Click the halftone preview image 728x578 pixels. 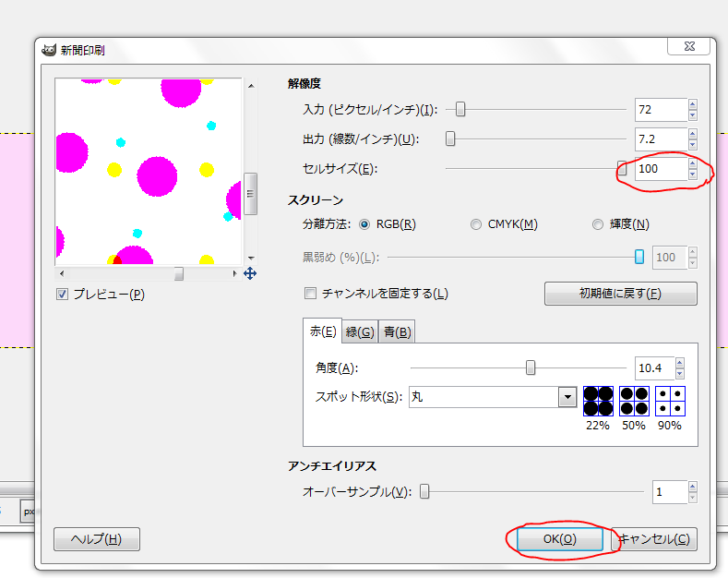pyautogui.click(x=149, y=172)
